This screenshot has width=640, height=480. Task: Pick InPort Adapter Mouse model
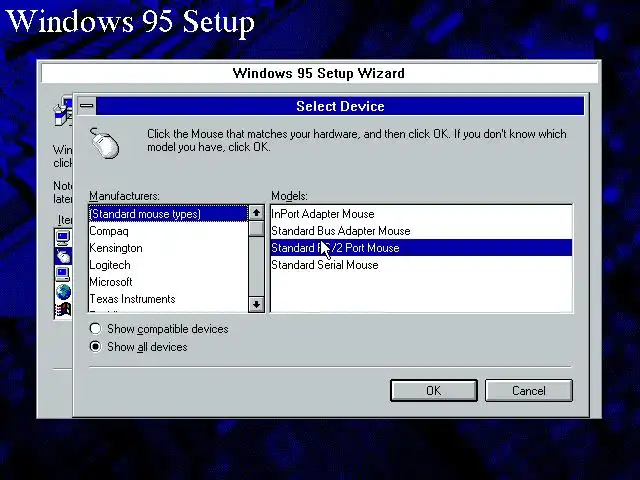click(421, 214)
